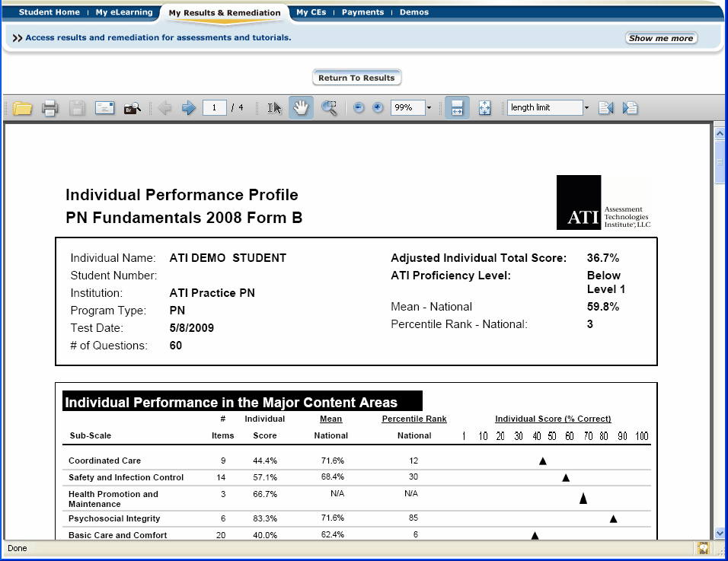Click the Coordinated Care score triangle marker

[x=543, y=461]
